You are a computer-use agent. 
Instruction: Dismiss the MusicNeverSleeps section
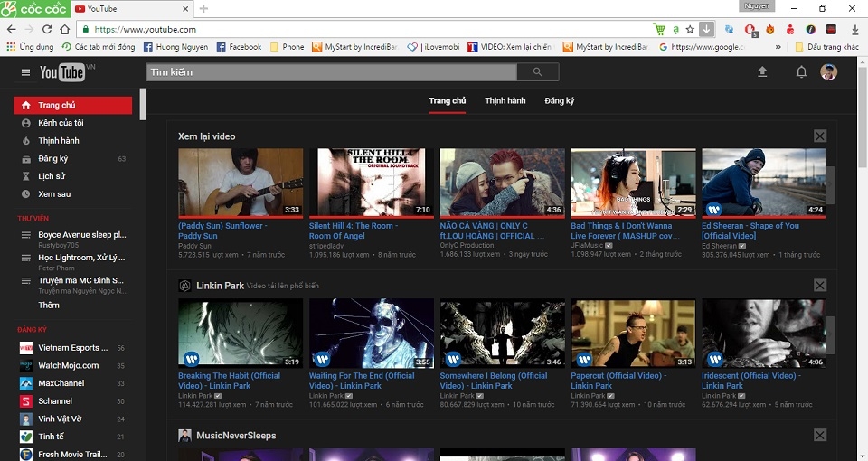point(820,435)
